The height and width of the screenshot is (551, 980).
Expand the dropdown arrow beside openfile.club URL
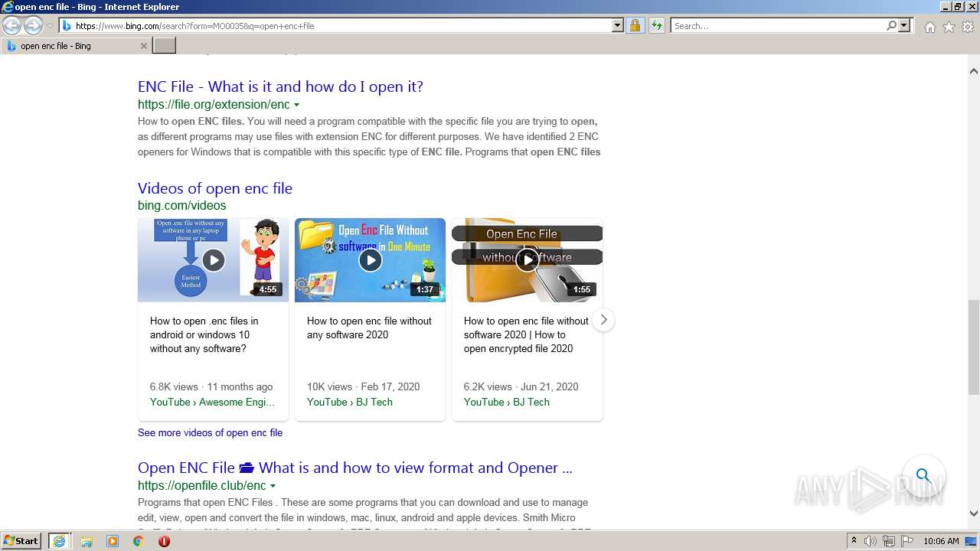tap(273, 486)
